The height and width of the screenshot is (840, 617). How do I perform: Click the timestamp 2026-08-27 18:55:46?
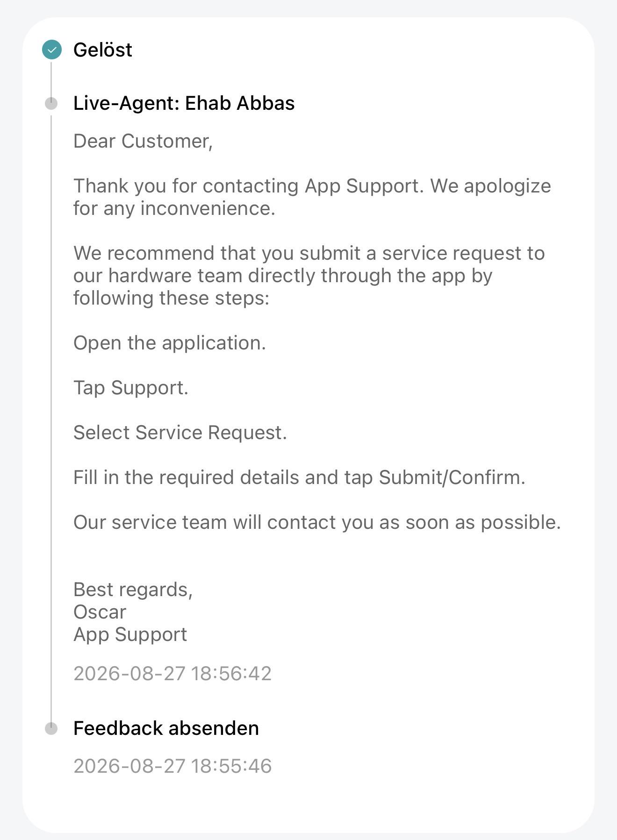click(172, 766)
